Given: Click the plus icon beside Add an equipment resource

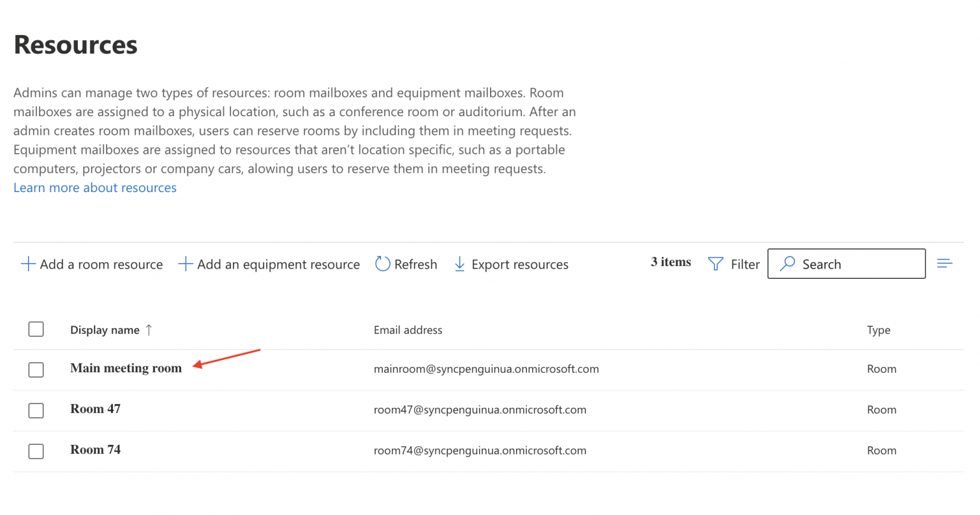Looking at the screenshot, I should [x=185, y=264].
